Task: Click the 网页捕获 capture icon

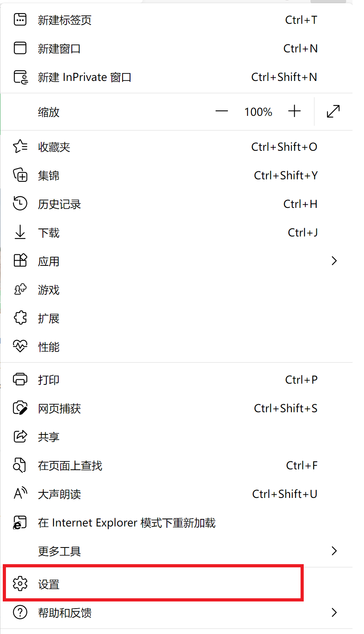Action: 20,408
